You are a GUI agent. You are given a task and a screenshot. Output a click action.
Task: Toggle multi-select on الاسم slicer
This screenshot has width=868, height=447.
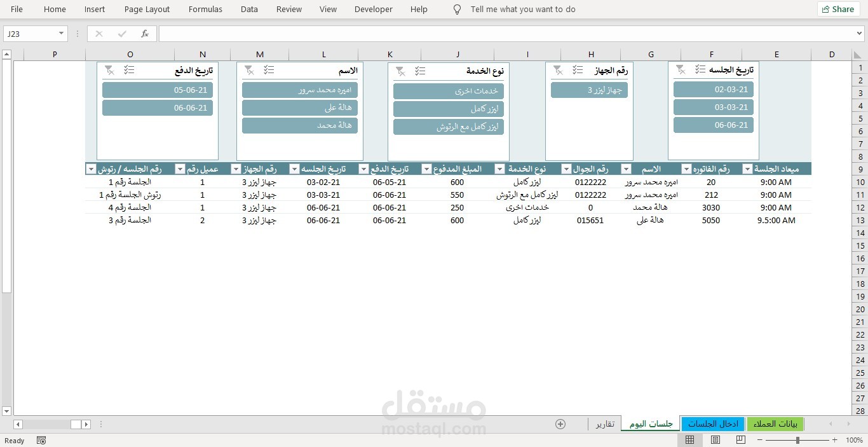pos(269,70)
